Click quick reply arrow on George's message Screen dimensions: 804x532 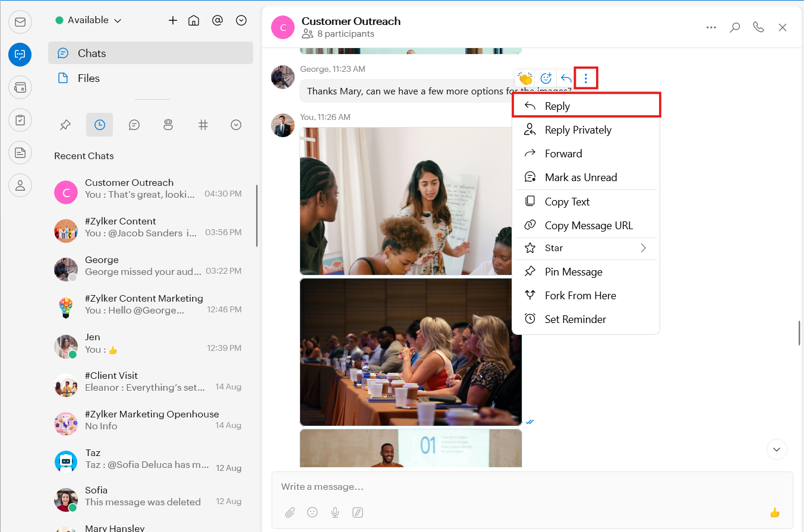click(566, 78)
